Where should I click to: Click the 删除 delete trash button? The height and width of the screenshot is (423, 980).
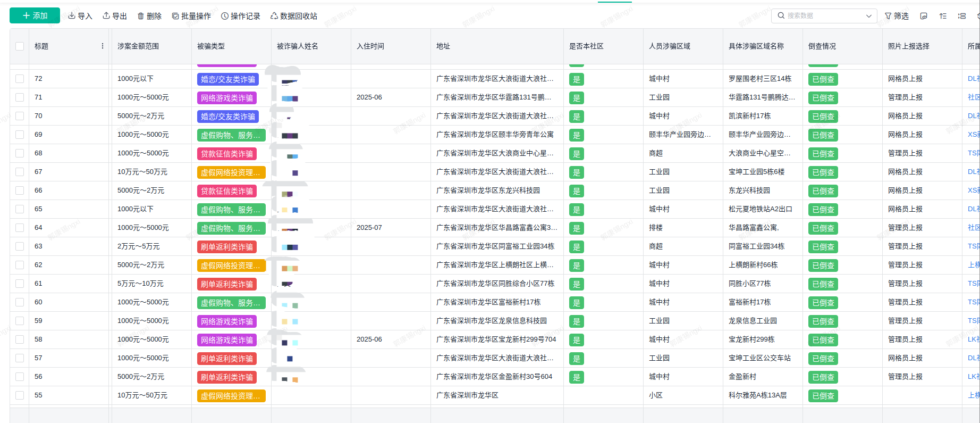[x=149, y=16]
